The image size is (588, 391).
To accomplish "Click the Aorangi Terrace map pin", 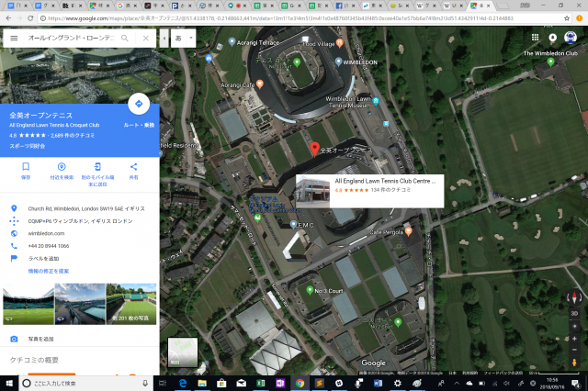I will point(232,41).
